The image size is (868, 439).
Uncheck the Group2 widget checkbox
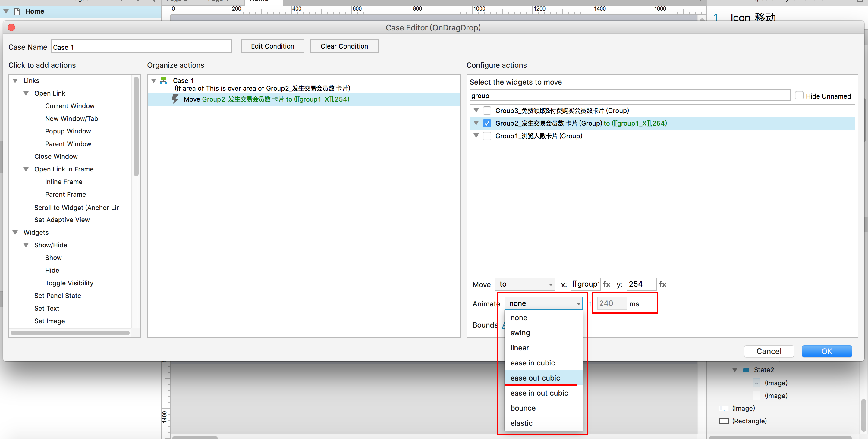click(x=487, y=123)
